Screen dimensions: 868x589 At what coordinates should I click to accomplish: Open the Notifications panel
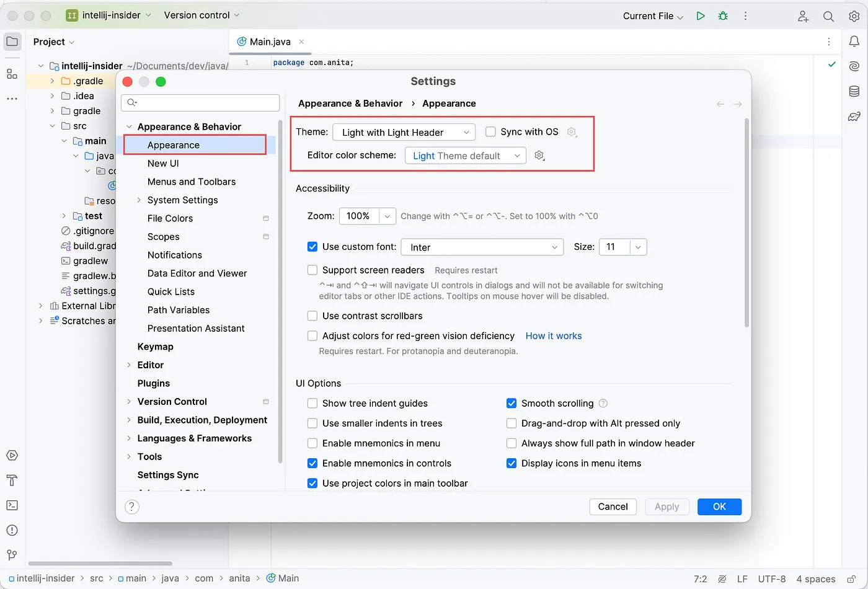[854, 41]
